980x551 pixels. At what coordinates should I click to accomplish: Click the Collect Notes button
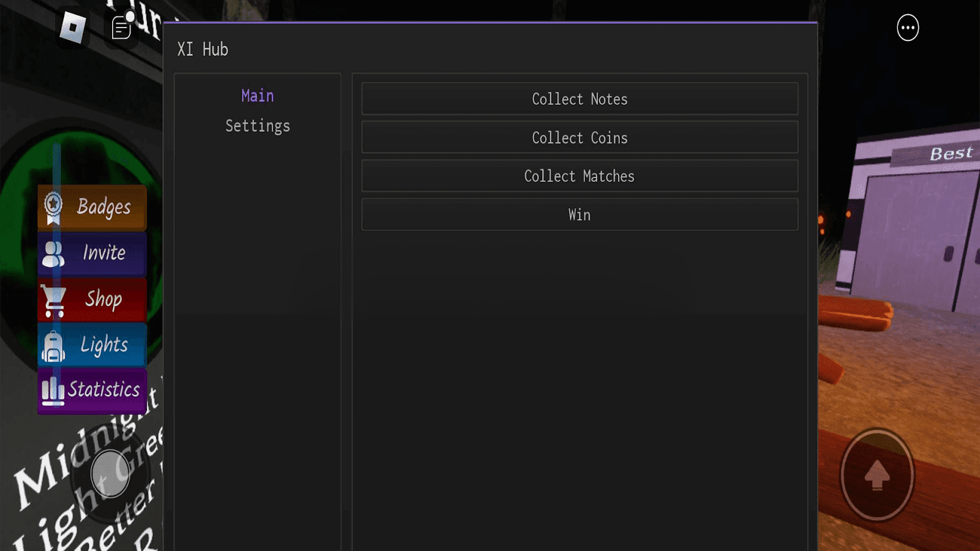[x=579, y=99]
